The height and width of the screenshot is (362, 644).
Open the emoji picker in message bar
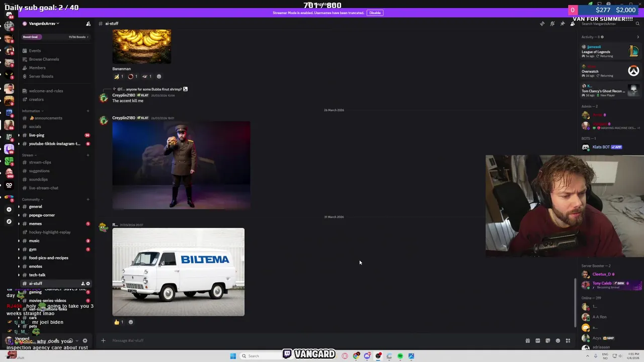(557, 341)
